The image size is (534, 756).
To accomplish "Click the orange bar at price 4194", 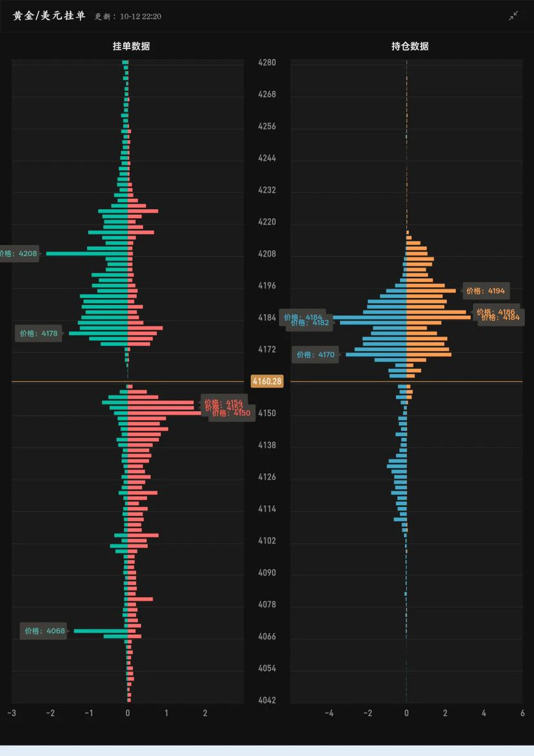I will tap(431, 291).
